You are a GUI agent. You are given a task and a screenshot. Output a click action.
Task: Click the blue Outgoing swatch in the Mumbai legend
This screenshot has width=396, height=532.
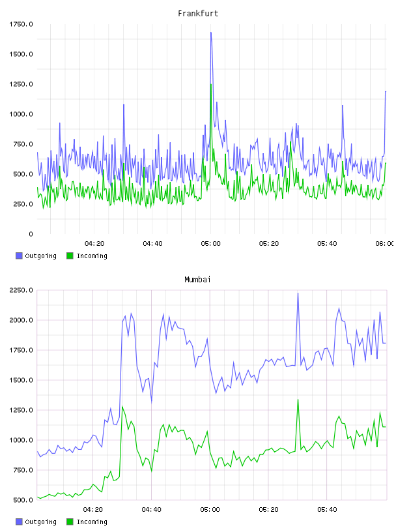tap(19, 522)
